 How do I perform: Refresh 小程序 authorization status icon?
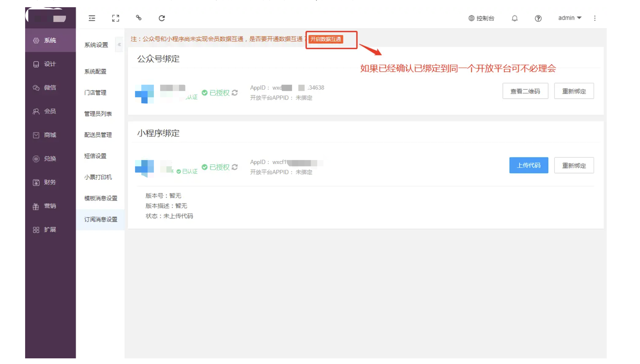[x=235, y=167]
